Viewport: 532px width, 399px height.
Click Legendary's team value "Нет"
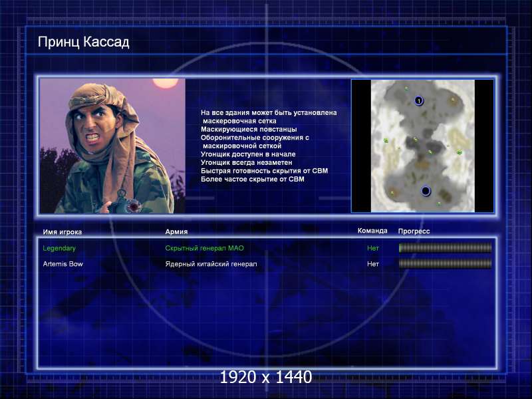point(373,248)
